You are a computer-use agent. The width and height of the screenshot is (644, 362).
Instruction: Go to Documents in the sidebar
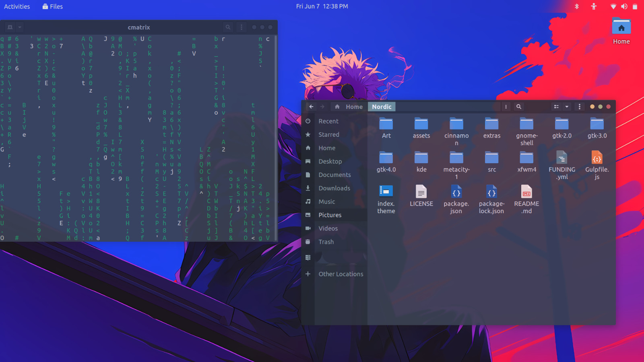[334, 175]
